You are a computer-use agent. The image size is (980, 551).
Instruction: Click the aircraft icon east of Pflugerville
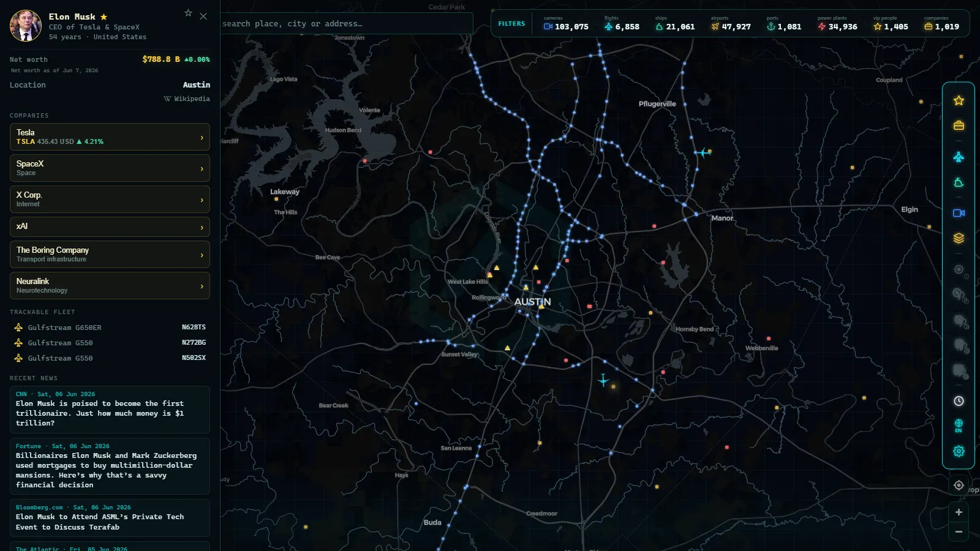click(702, 152)
